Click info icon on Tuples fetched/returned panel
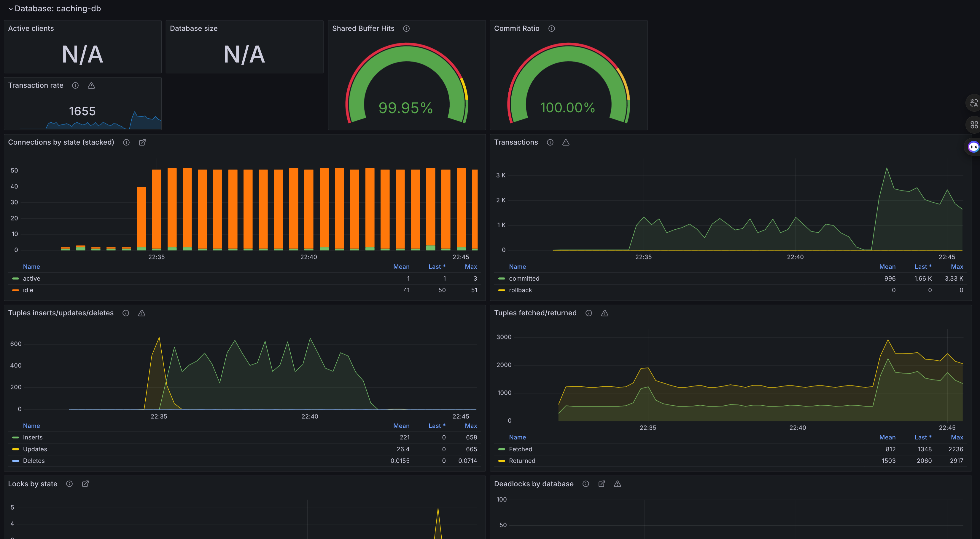This screenshot has width=980, height=539. coord(588,313)
